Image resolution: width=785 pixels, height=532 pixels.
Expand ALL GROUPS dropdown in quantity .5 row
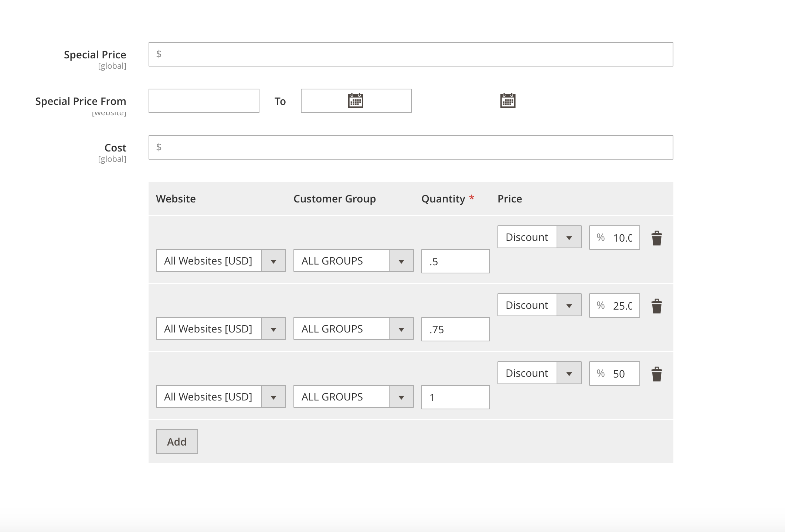[x=353, y=261]
